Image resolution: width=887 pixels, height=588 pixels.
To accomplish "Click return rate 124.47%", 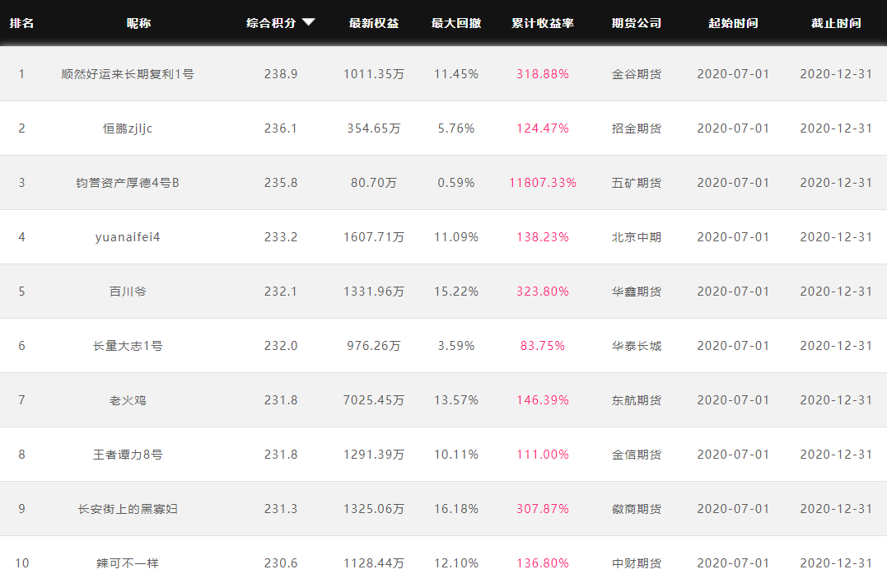I will click(543, 128).
